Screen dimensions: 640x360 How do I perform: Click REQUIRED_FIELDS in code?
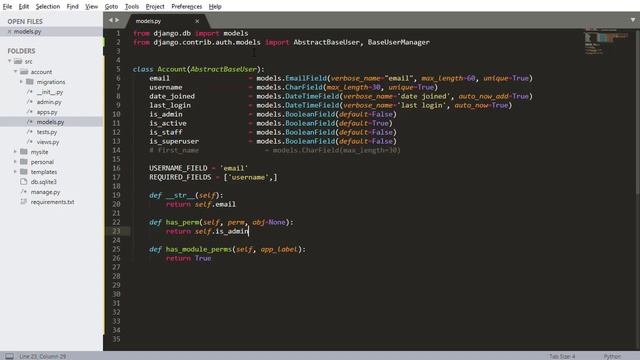pyautogui.click(x=180, y=177)
